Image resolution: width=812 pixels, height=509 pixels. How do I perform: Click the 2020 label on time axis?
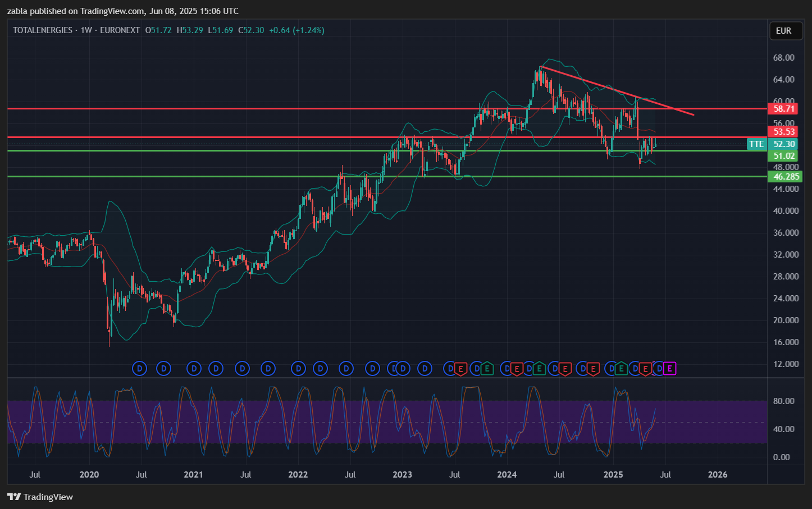89,475
